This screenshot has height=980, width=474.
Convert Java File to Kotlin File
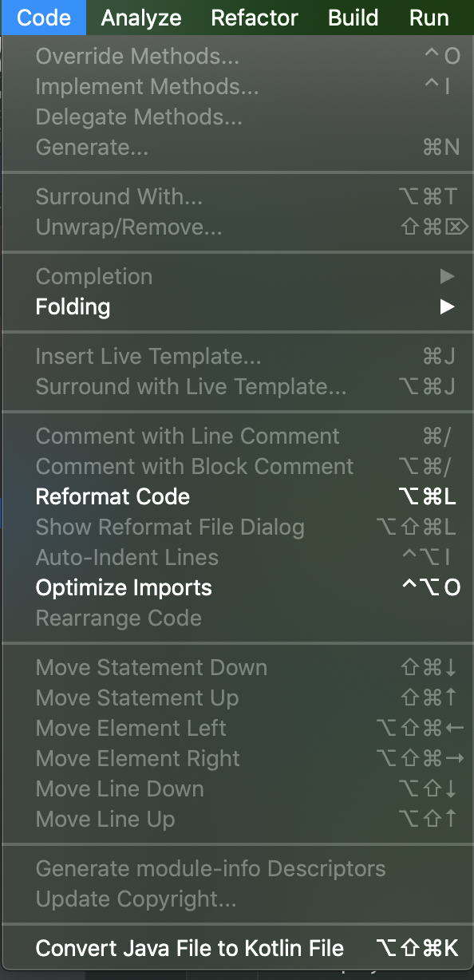[188, 948]
